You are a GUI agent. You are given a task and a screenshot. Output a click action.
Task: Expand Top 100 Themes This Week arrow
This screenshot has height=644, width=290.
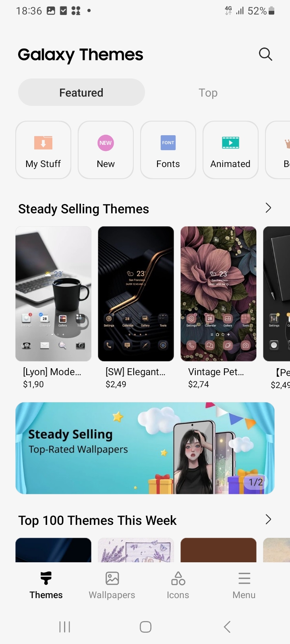point(268,520)
